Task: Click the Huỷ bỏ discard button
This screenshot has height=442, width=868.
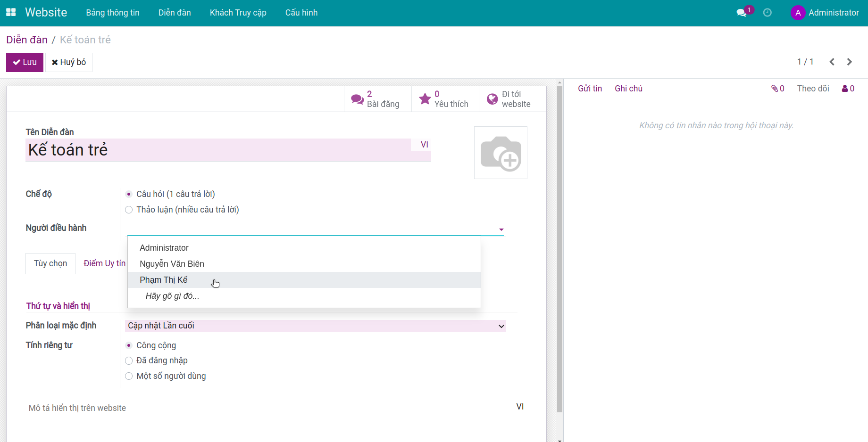Action: (69, 62)
